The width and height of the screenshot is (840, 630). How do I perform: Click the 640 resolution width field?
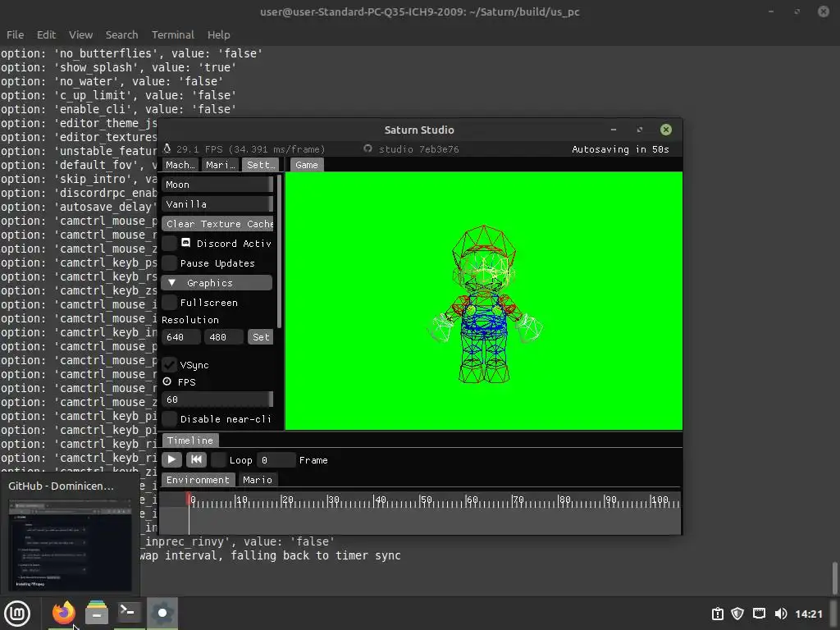point(181,337)
